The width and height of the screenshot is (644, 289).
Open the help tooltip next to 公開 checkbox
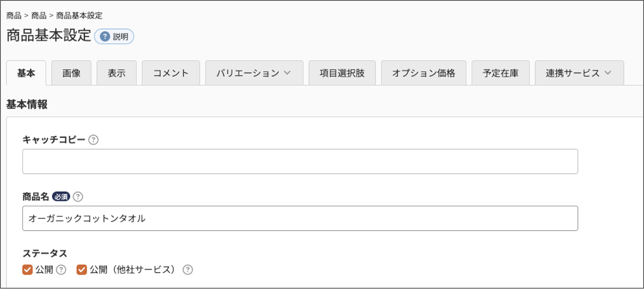point(61,270)
